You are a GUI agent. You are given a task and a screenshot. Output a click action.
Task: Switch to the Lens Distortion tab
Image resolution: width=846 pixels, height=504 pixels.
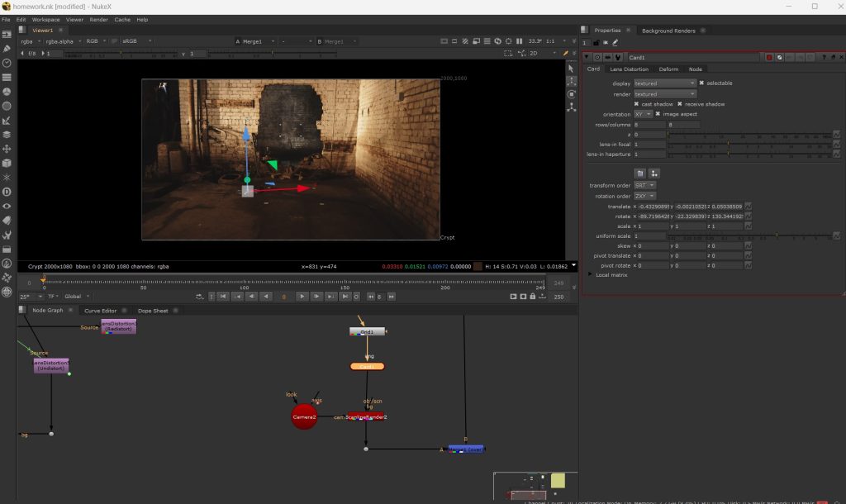tap(629, 69)
